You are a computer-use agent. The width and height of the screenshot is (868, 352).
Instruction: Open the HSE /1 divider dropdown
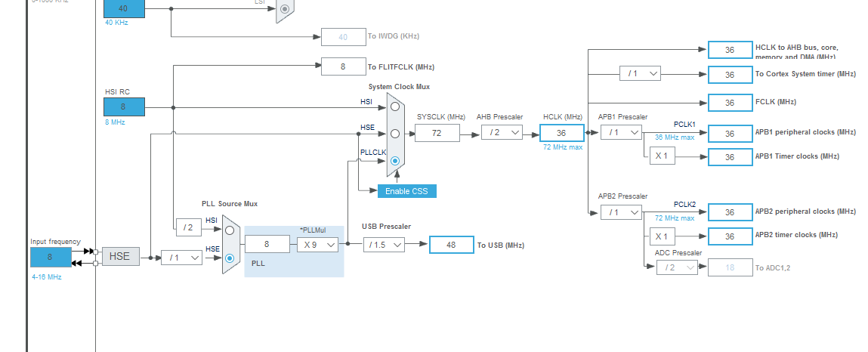pyautogui.click(x=181, y=258)
